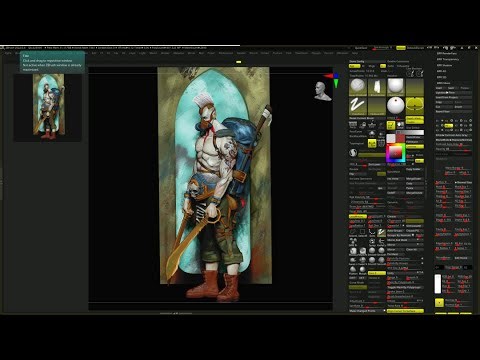Select the Morph brush icon
480x360 pixels.
(x=362, y=270)
